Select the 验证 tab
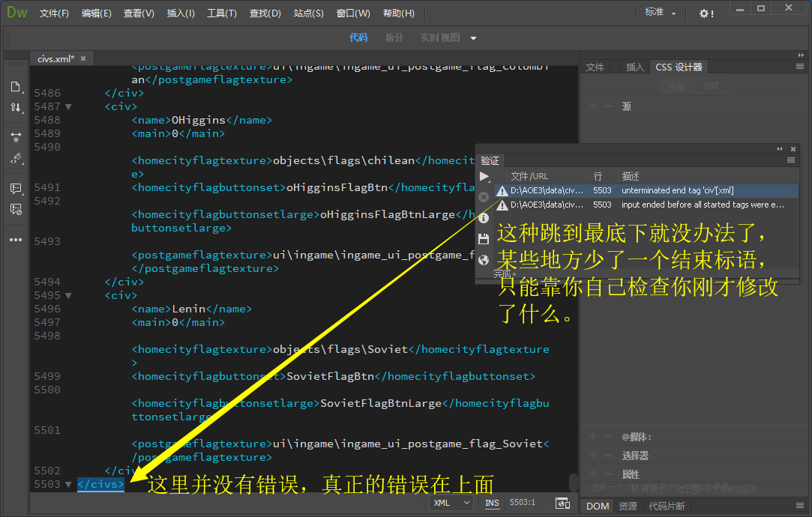The width and height of the screenshot is (812, 517). pos(490,161)
